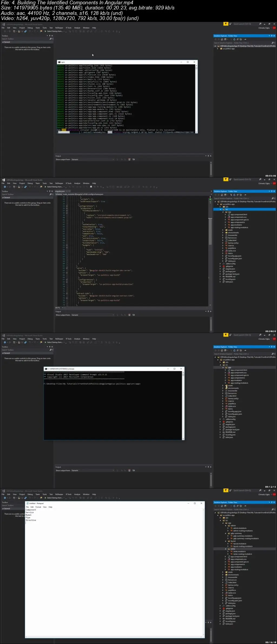Click Quick Launch magnifier icon in the cmd.exe frame
The height and width of the screenshot is (644, 277).
pyautogui.click(x=260, y=335)
